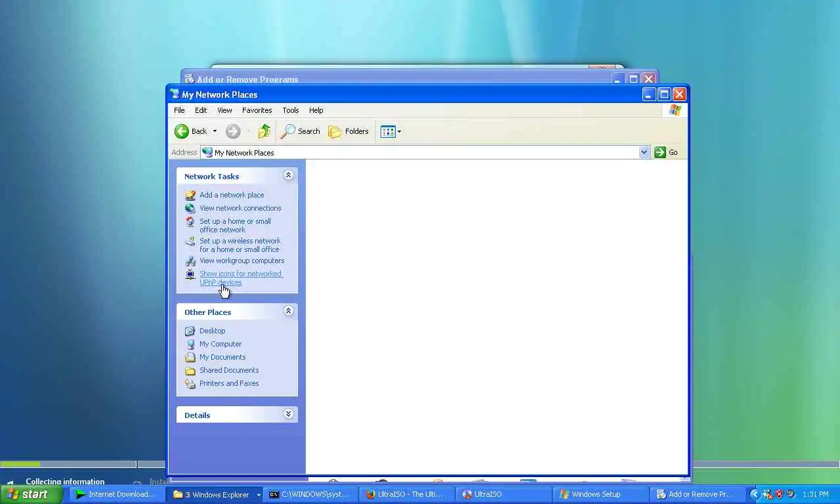Expand hidden system tray icons
This screenshot has height=504, width=840.
coord(755,494)
